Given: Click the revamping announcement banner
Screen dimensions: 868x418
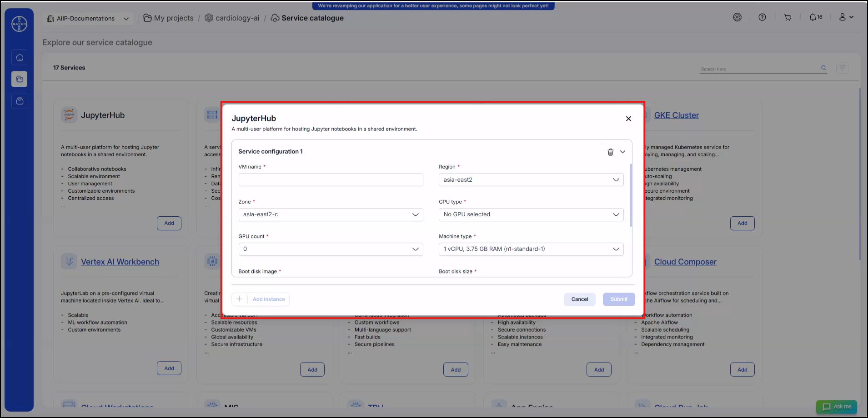Looking at the screenshot, I should click(433, 6).
